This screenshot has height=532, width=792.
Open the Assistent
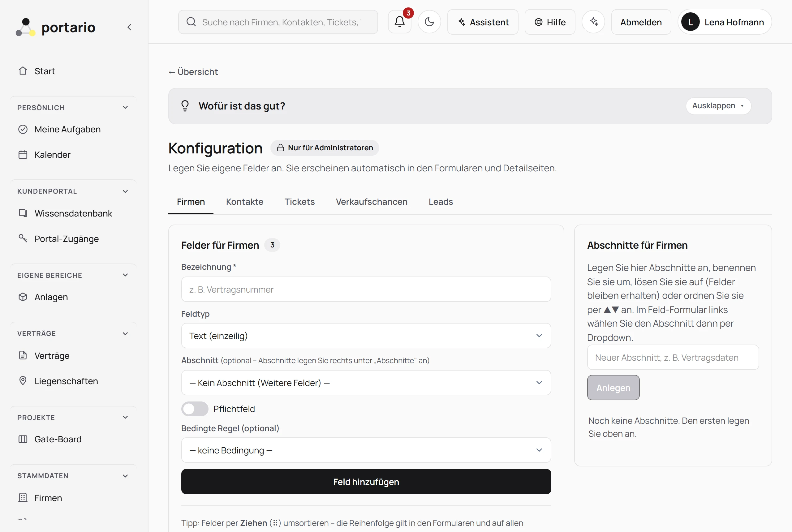point(483,22)
